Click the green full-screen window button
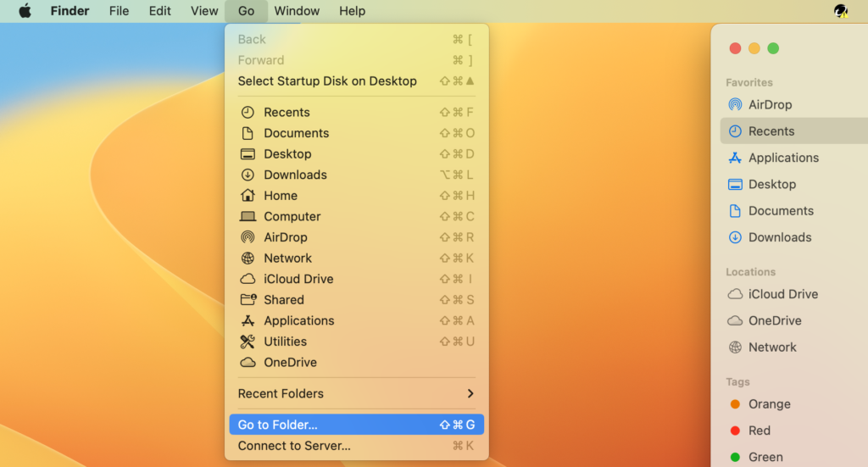This screenshot has width=868, height=467. click(x=773, y=48)
